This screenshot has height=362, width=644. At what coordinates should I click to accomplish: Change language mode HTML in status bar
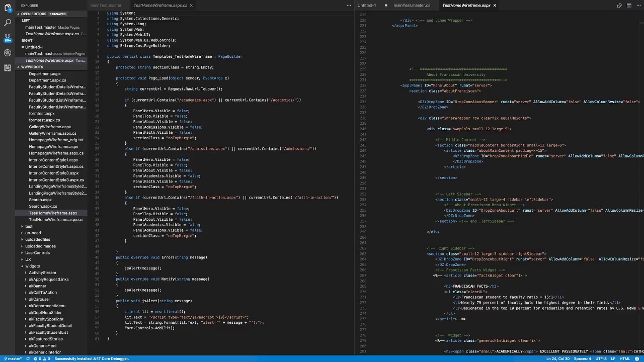624,359
